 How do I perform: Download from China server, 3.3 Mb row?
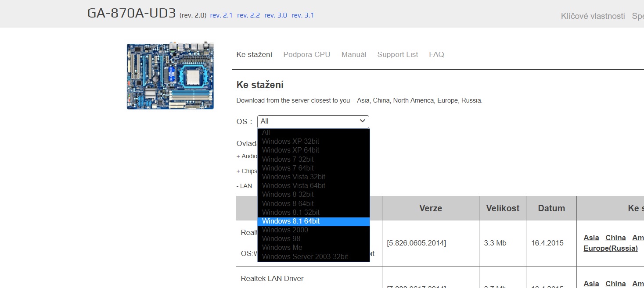[x=615, y=238]
